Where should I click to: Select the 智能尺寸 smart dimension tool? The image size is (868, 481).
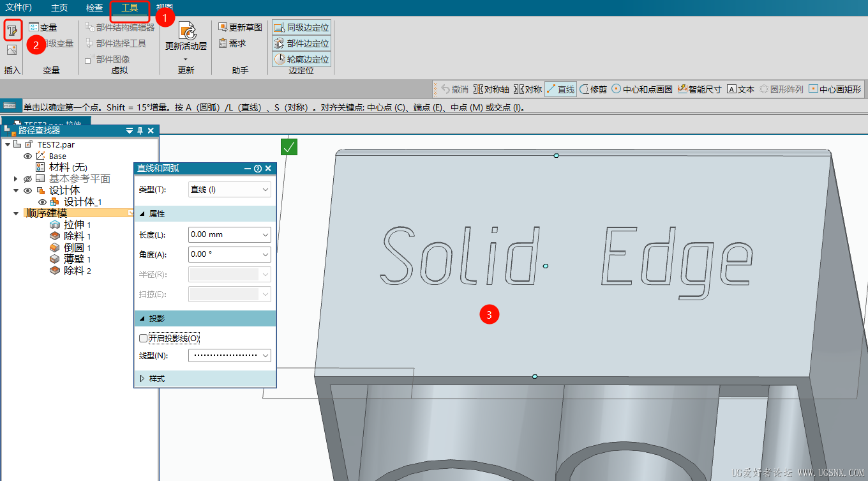[x=699, y=89]
